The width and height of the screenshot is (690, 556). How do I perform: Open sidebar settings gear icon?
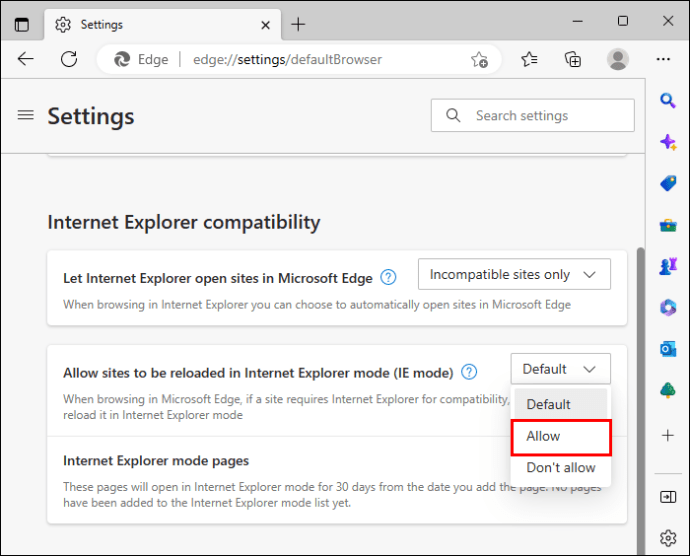[668, 538]
